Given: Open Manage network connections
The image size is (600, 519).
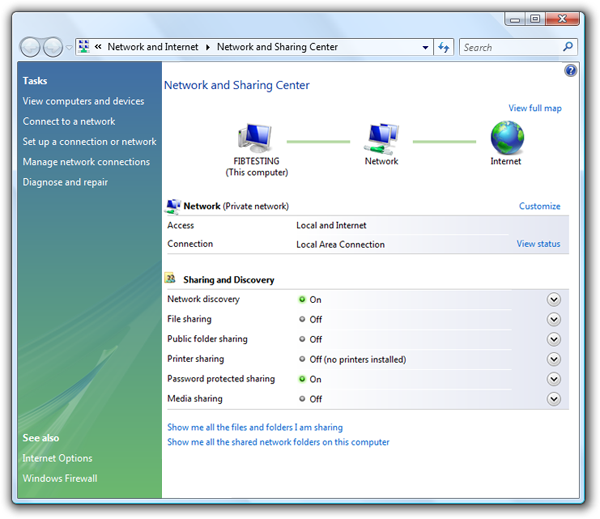Looking at the screenshot, I should pos(86,162).
